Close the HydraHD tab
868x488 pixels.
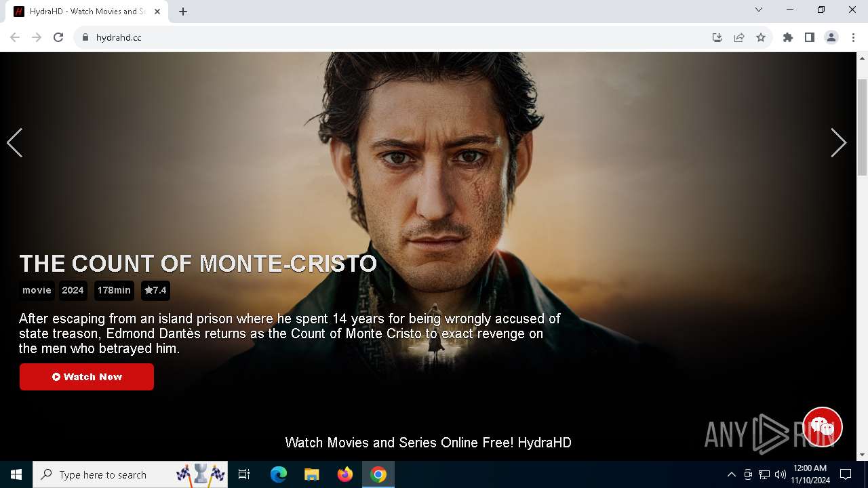tap(157, 12)
